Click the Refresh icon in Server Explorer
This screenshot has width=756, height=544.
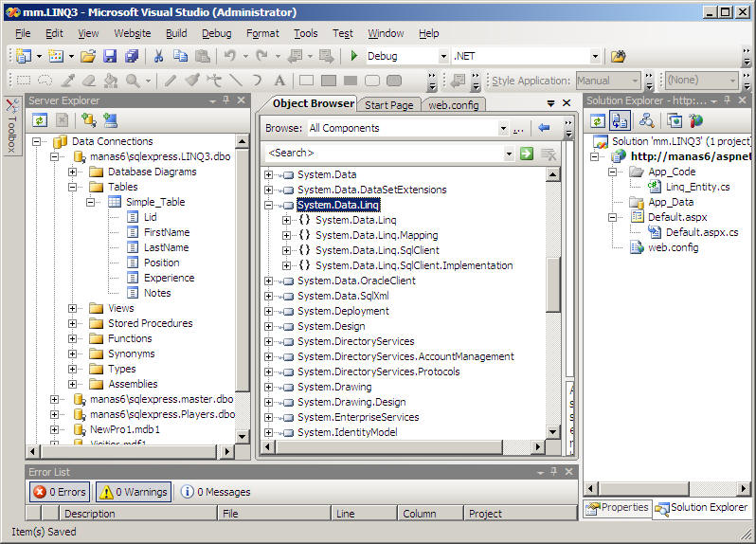40,120
